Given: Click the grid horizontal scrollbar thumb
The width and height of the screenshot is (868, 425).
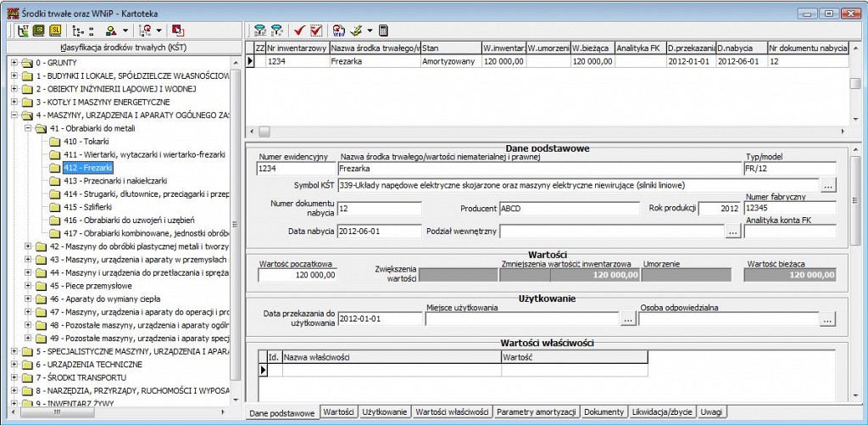Looking at the screenshot, I should pyautogui.click(x=264, y=131).
